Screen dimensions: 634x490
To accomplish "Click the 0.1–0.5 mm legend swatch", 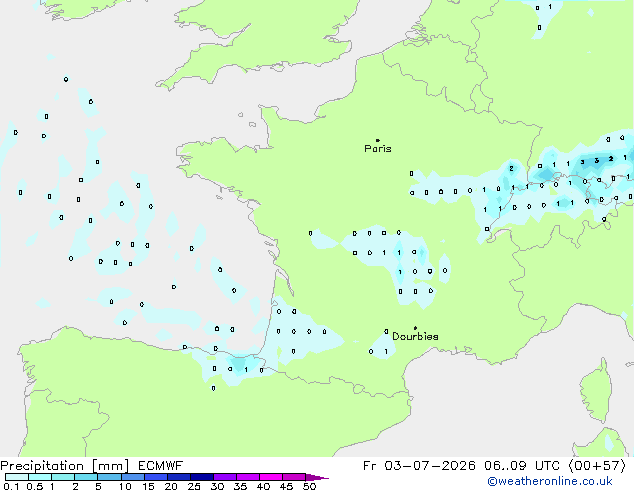I will [17, 477].
